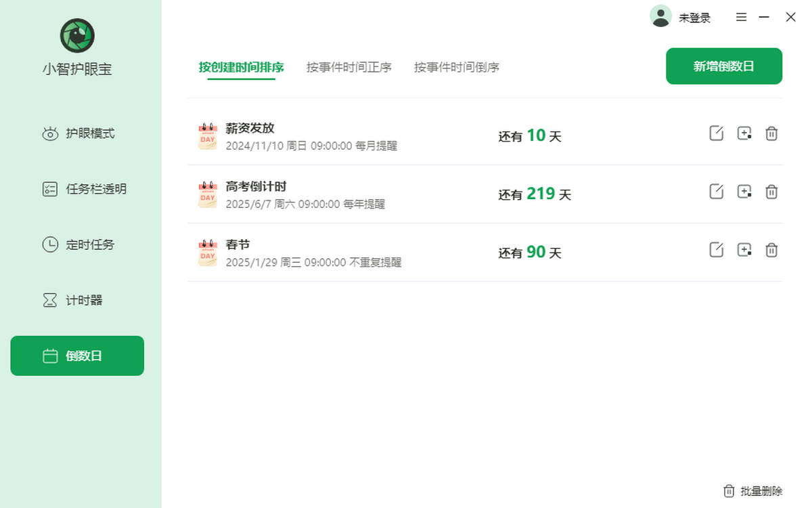Click the add icon for 薪资发放
This screenshot has height=508, width=812.
[744, 133]
